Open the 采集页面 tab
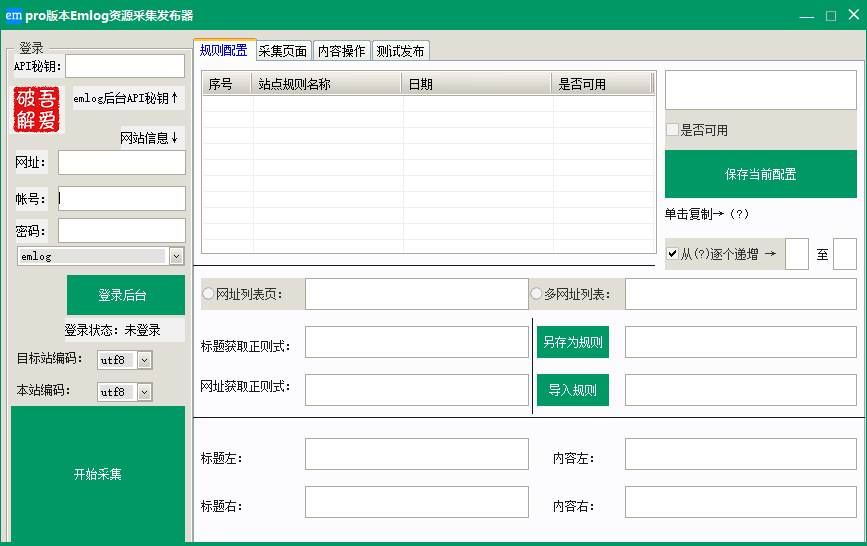867x546 pixels. pos(283,51)
